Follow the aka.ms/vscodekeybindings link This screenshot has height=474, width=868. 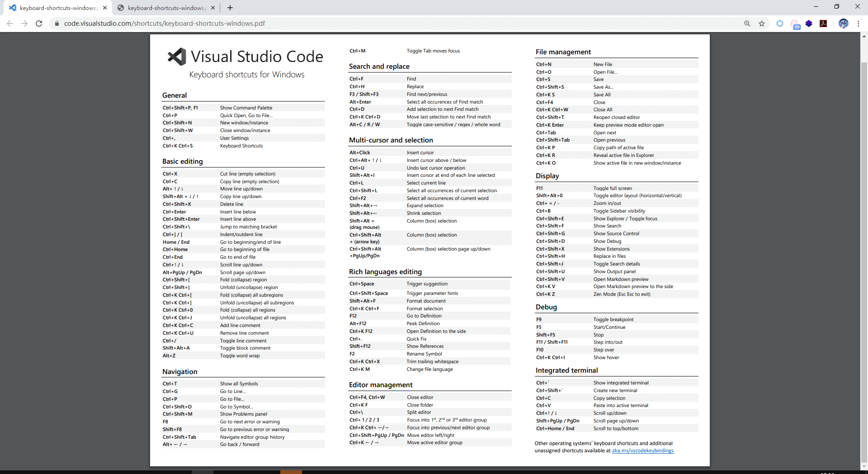pyautogui.click(x=642, y=450)
